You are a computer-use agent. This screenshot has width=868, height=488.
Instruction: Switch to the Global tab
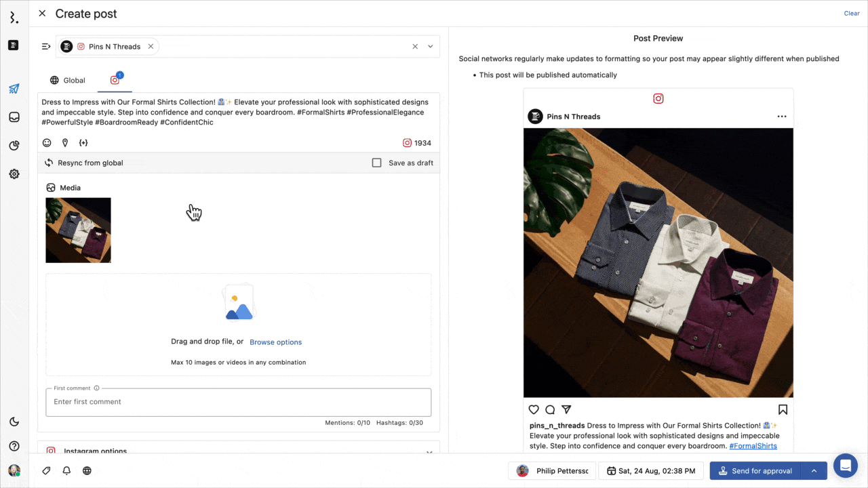[x=67, y=80]
